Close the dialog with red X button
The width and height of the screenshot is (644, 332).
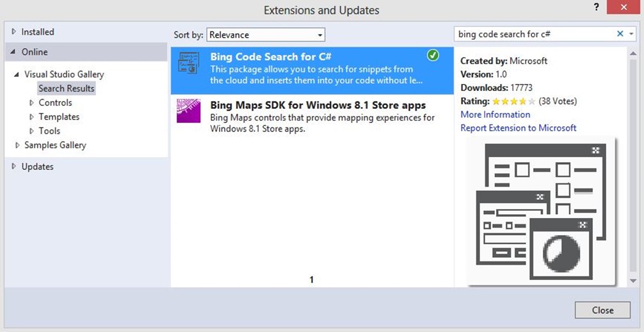[x=623, y=8]
